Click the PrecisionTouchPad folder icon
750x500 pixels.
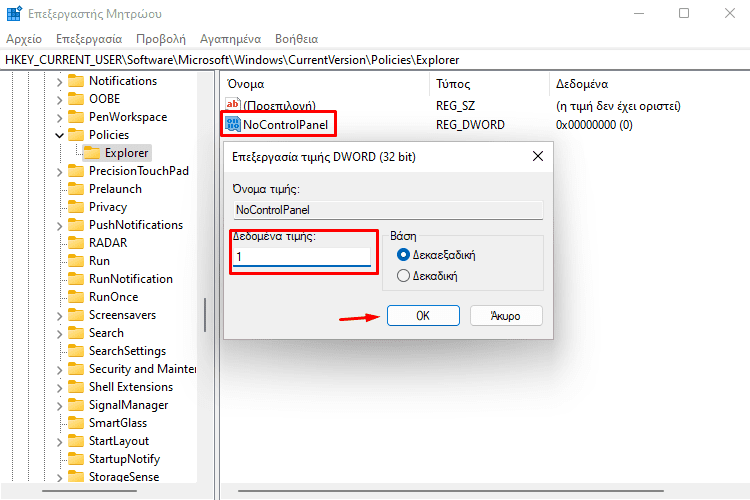(x=76, y=171)
